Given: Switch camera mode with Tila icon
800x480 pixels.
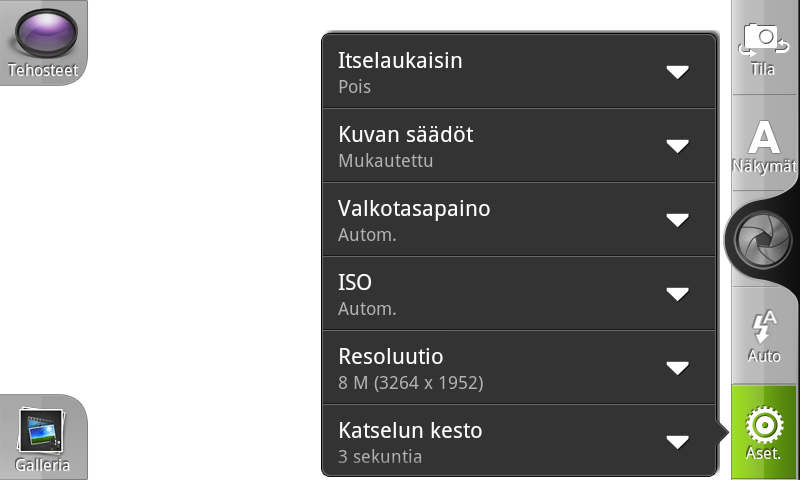Looking at the screenshot, I should pos(764,47).
